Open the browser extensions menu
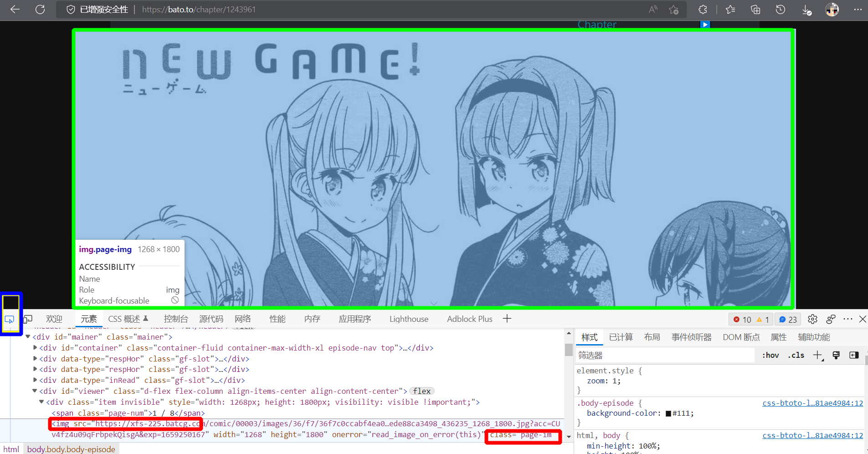Viewport: 868px width, 454px height. [x=703, y=10]
